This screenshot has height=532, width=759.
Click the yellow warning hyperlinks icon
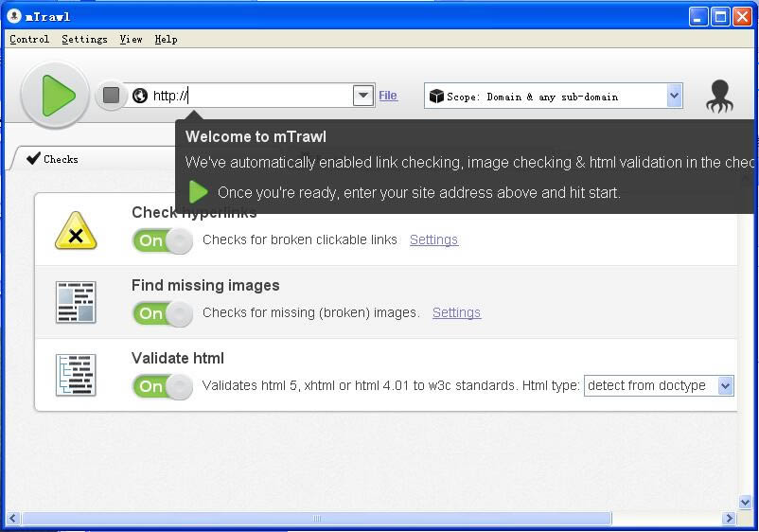76,231
